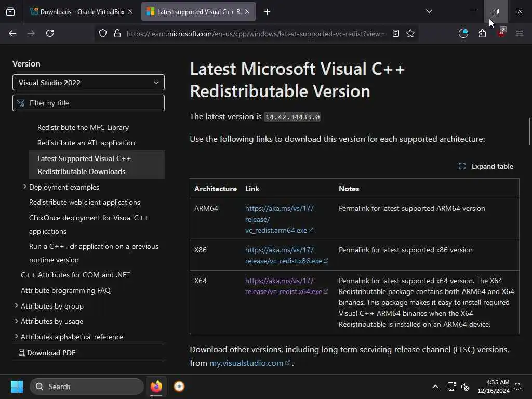Image resolution: width=532 pixels, height=399 pixels.
Task: Click version number 14.42.34433.0
Action: 292,117
